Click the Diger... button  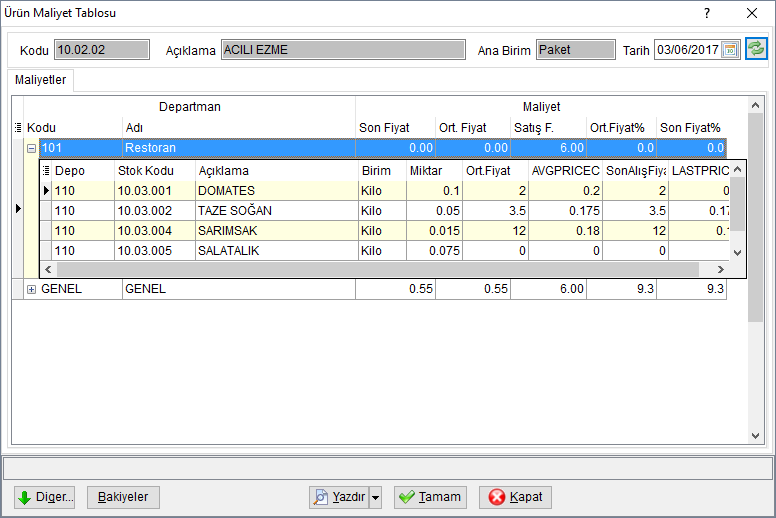coord(45,497)
